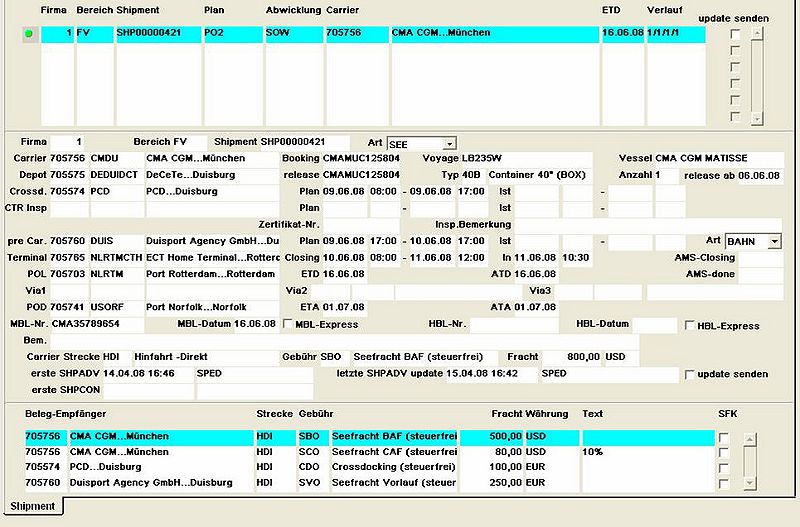Image resolution: width=800 pixels, height=527 pixels.
Task: Click the charges list scrollbar up arrow
Action: click(749, 439)
